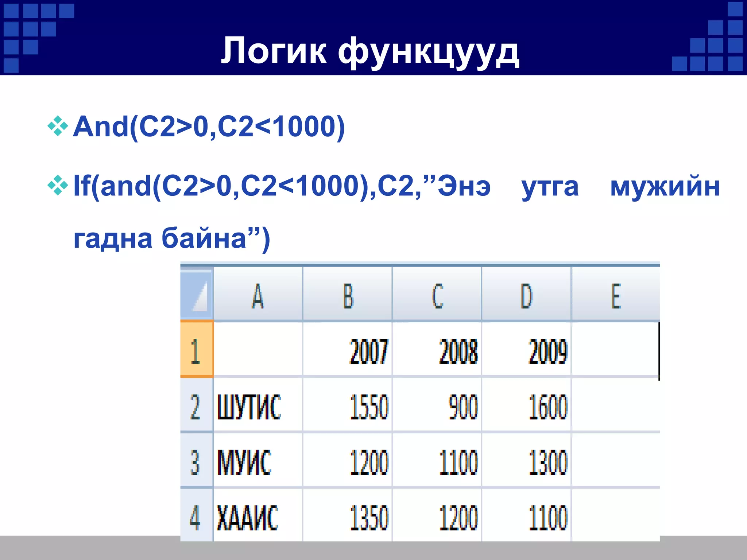747x560 pixels.
Task: Click the text гадна байна”)
Action: pos(172,239)
